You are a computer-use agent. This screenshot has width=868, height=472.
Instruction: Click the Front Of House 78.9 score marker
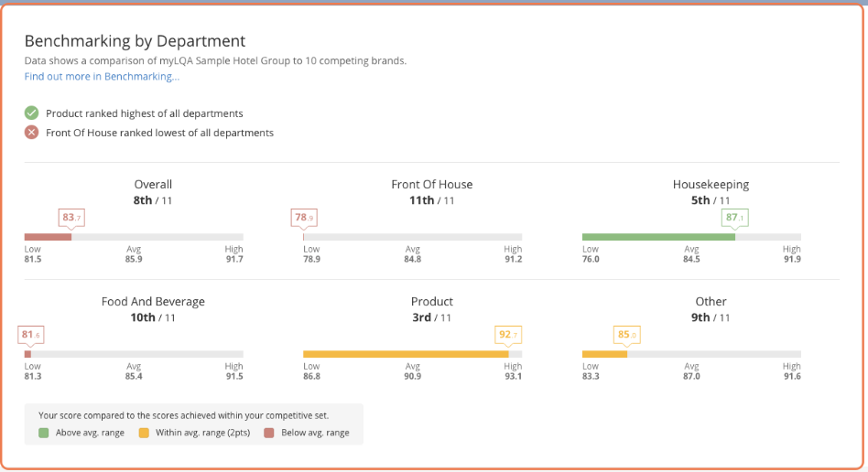(x=303, y=218)
